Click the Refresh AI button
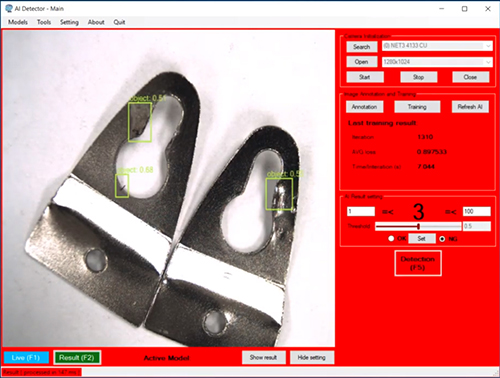 tap(470, 107)
